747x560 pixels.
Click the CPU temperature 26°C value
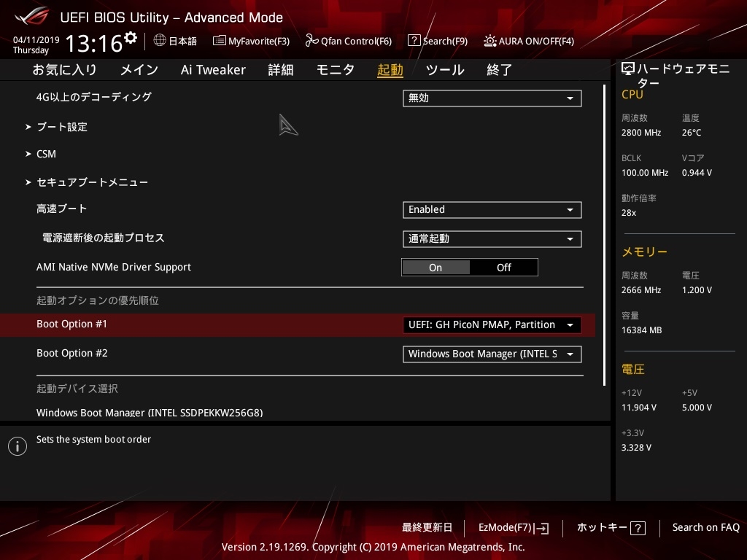point(692,133)
